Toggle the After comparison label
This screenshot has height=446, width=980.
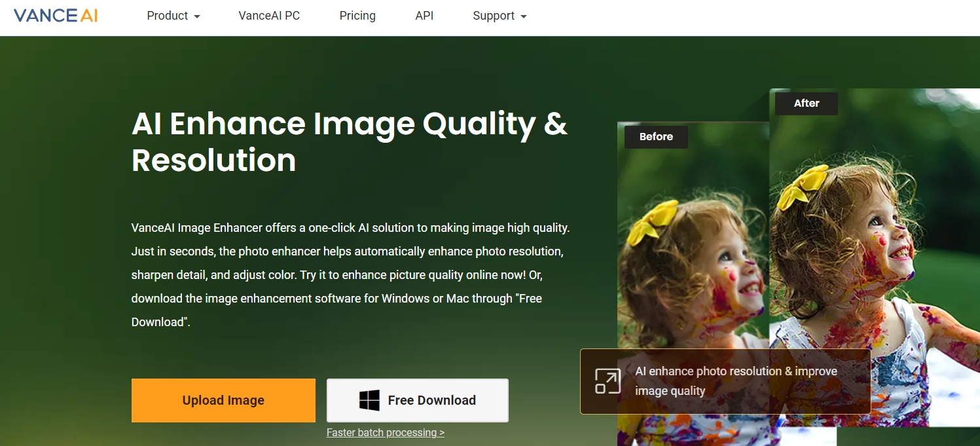coord(806,103)
